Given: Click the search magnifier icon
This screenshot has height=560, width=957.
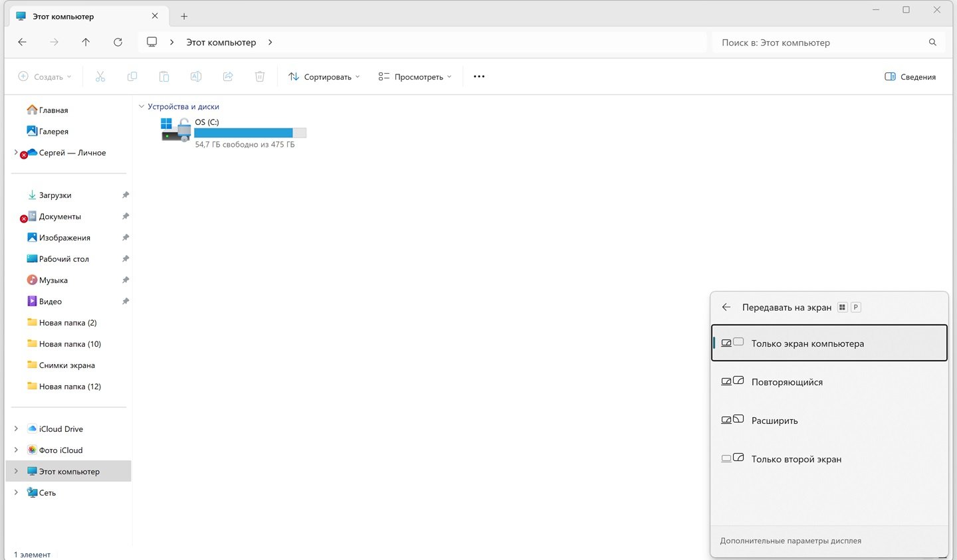Looking at the screenshot, I should click(x=932, y=42).
